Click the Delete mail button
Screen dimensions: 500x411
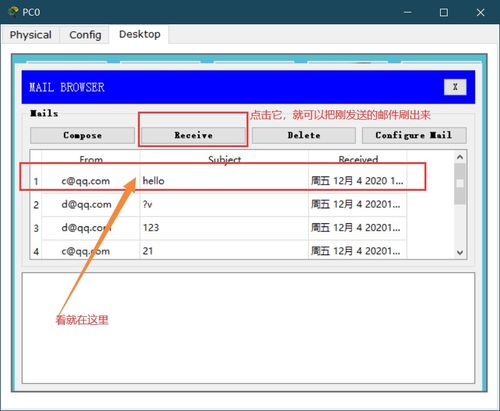pyautogui.click(x=304, y=135)
